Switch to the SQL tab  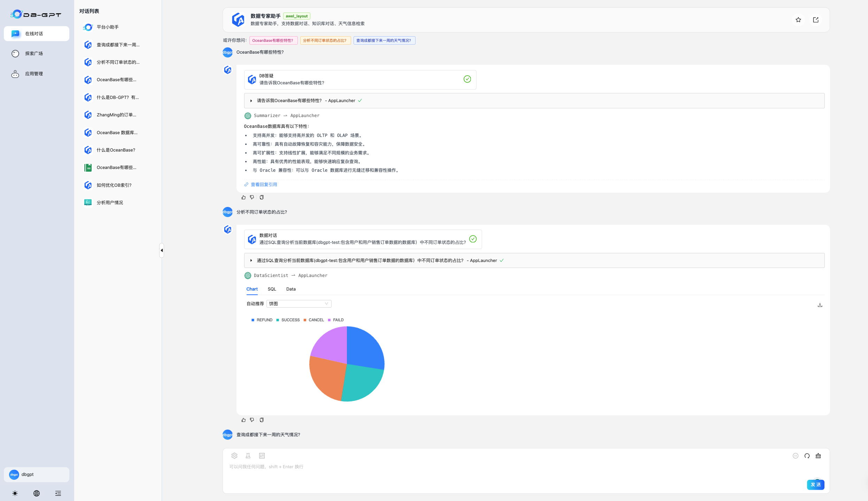272,289
